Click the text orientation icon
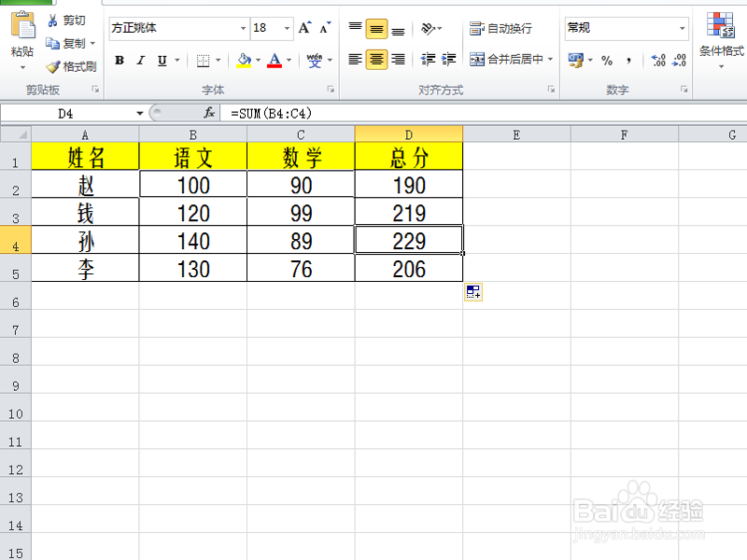Viewport: 747px width, 560px height. 428,29
